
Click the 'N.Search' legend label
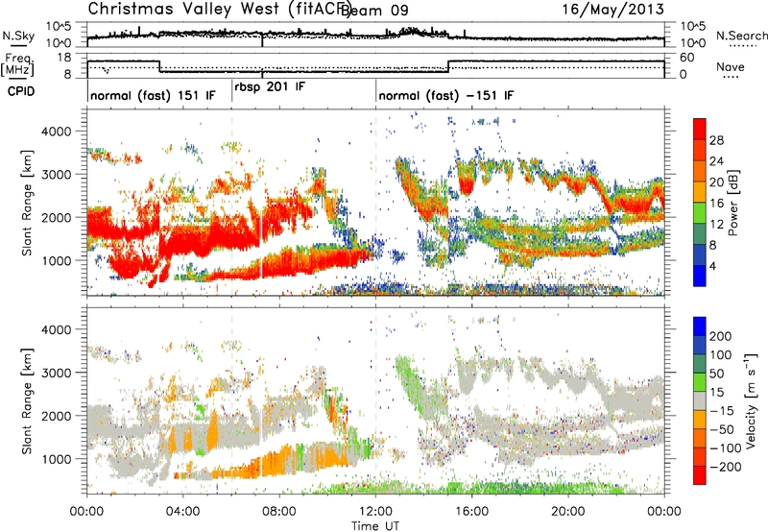pyautogui.click(x=741, y=36)
